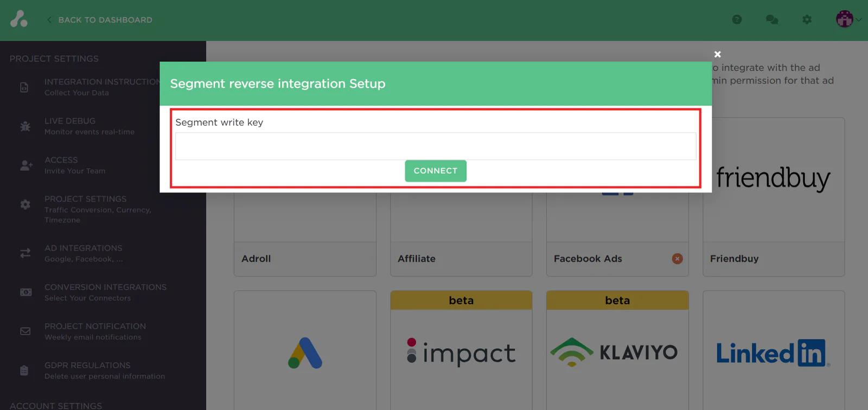
Task: Select the LinkedIn integration card
Action: click(x=773, y=353)
